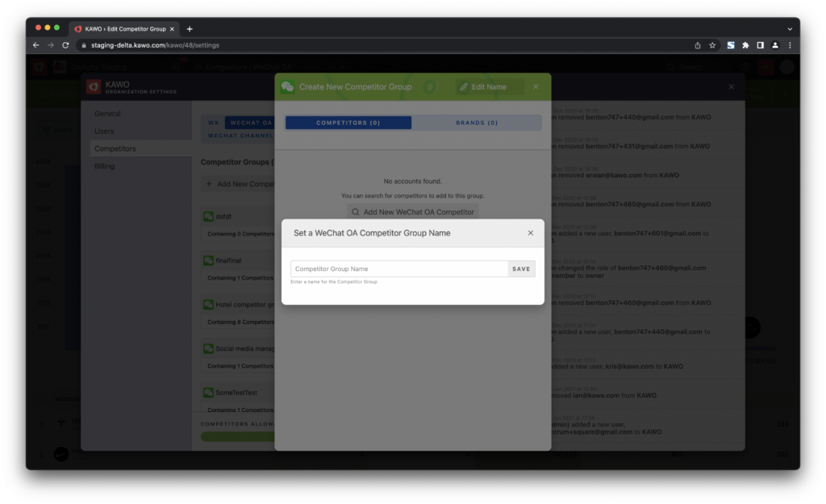Viewport: 826px width, 504px height.
Task: Close the KAWO Edit Competitor Group tab
Action: coord(172,29)
